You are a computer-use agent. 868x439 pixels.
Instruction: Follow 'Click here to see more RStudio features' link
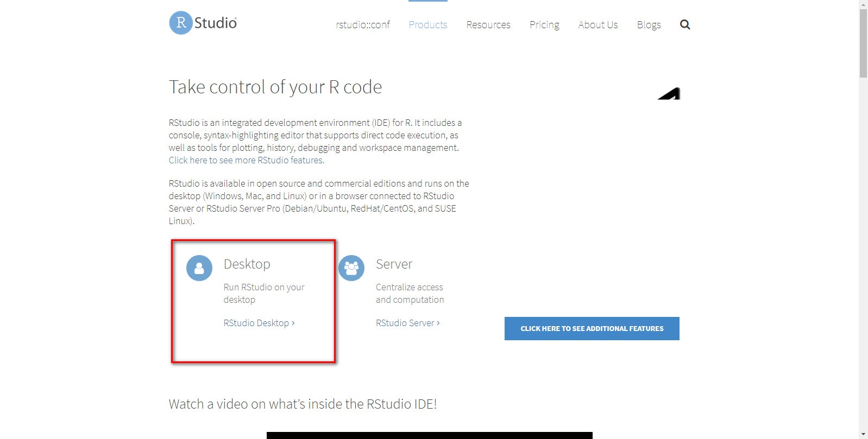(x=246, y=160)
